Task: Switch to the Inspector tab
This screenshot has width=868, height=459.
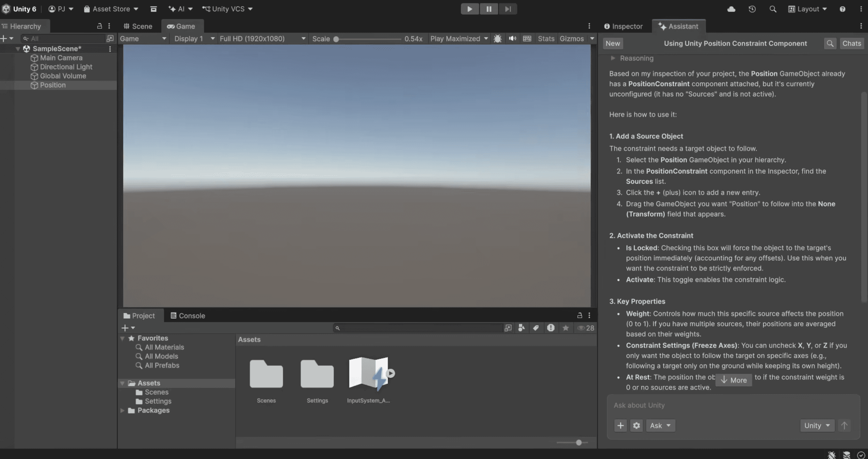Action: (x=623, y=26)
